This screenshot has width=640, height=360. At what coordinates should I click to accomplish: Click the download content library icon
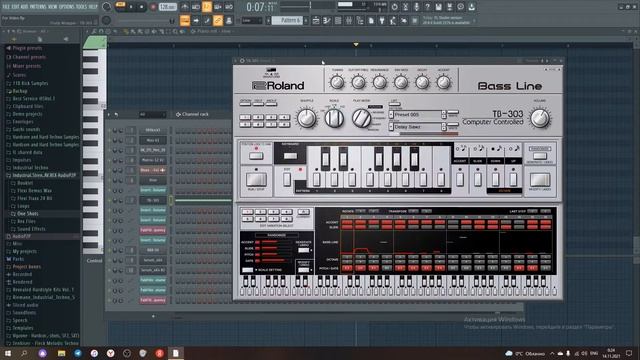(471, 7)
